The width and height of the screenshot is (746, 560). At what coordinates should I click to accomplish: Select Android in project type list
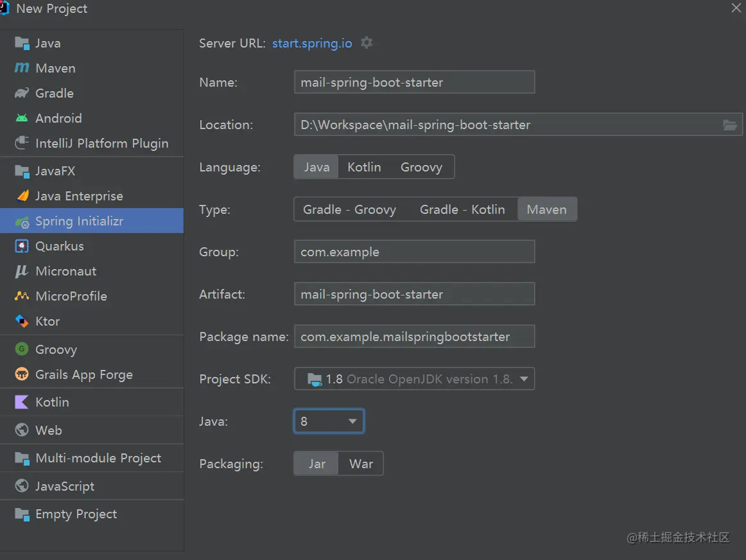[92, 118]
